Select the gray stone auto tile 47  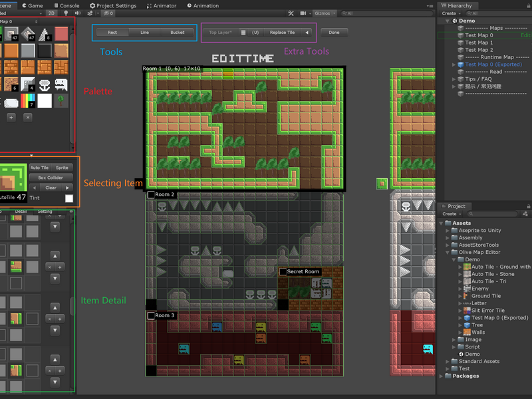point(11,34)
